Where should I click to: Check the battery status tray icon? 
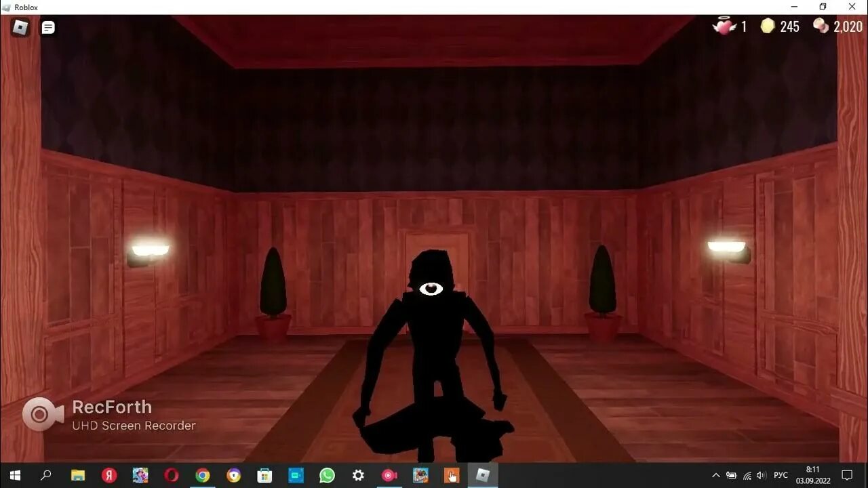[x=731, y=475]
